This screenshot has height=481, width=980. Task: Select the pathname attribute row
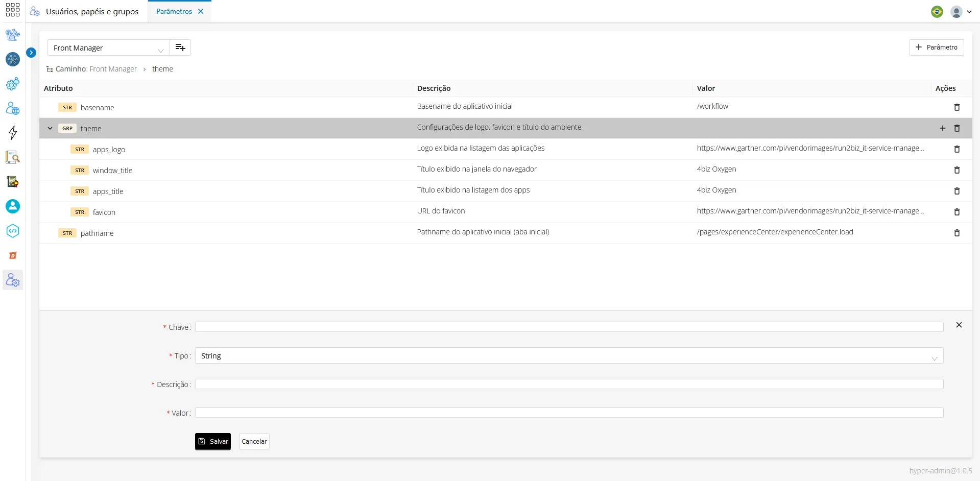pyautogui.click(x=506, y=233)
